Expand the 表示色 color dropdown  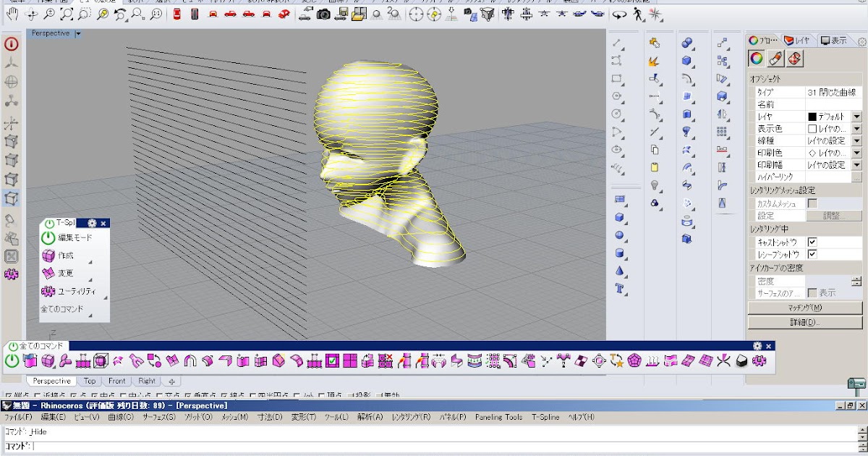pyautogui.click(x=856, y=129)
